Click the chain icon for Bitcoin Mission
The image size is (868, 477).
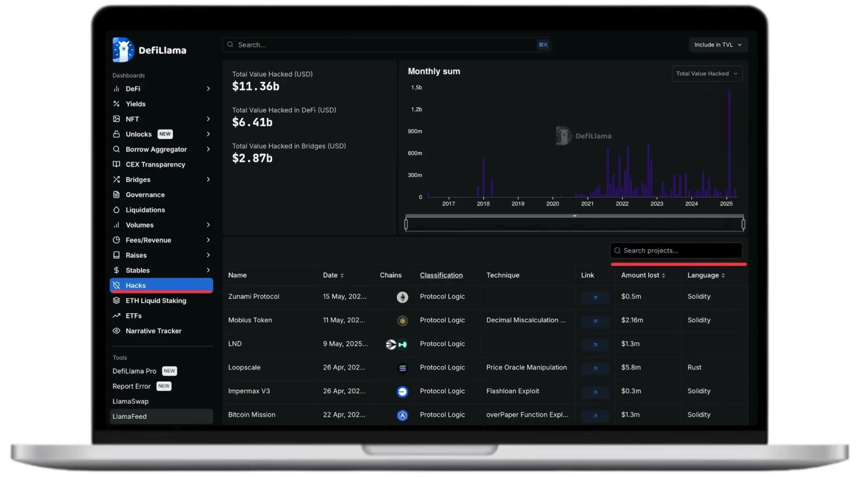[x=402, y=416]
